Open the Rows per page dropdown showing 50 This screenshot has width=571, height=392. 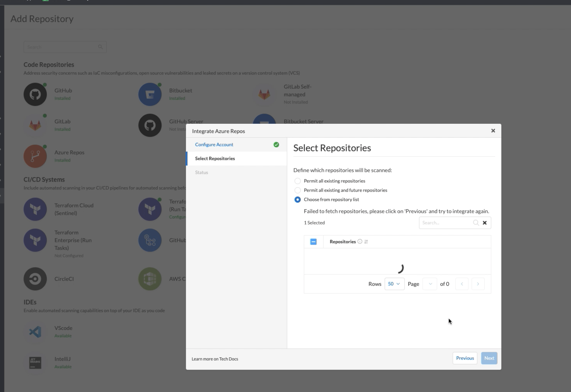click(x=394, y=284)
